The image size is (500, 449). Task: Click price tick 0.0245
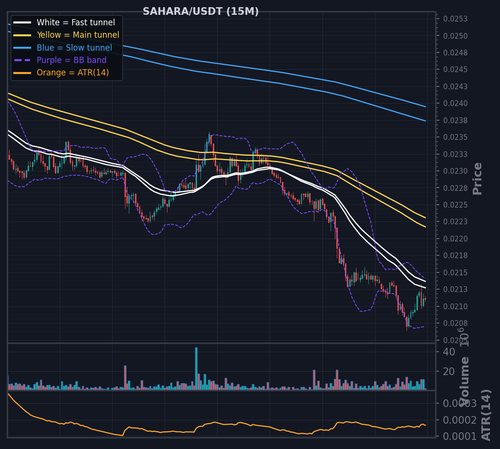455,70
